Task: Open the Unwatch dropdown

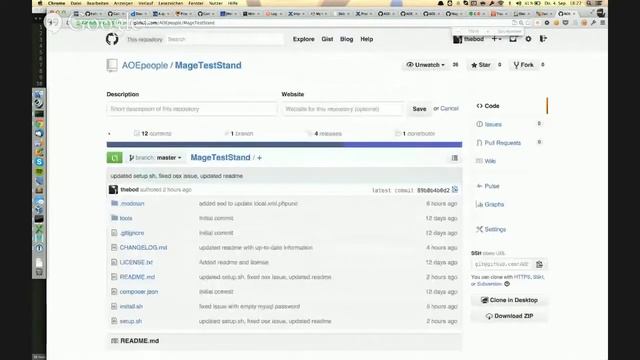Action: [425, 65]
